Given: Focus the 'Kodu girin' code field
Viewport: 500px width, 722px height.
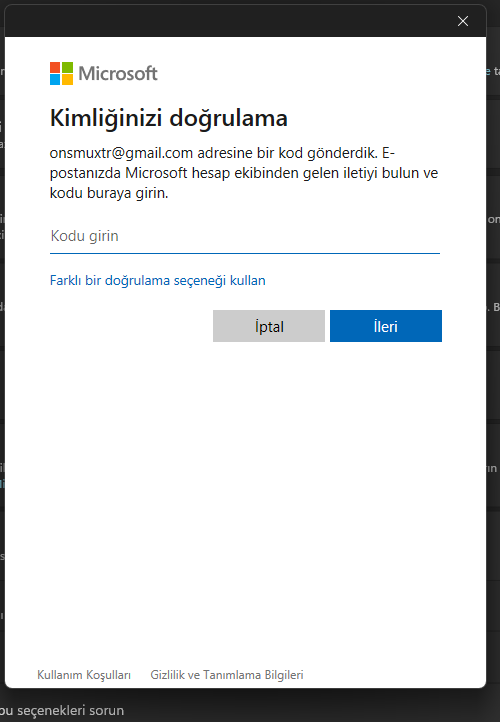Looking at the screenshot, I should tap(245, 236).
